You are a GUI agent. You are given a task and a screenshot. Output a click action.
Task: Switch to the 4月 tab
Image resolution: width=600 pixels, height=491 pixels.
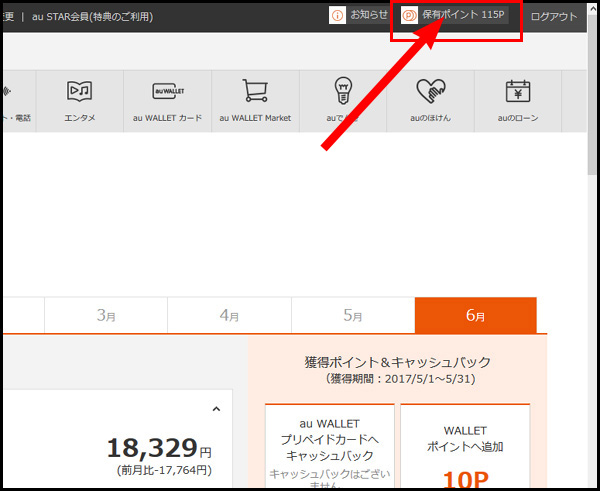tap(229, 315)
